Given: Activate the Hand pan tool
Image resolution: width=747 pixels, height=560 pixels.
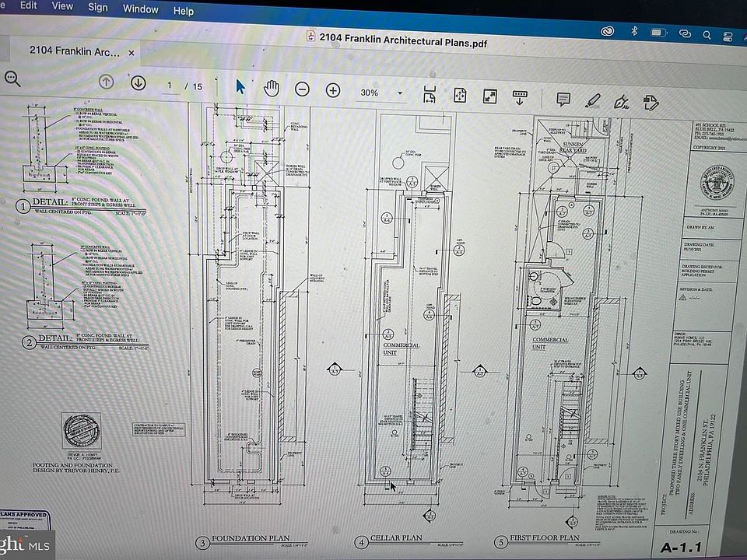Looking at the screenshot, I should [x=271, y=89].
